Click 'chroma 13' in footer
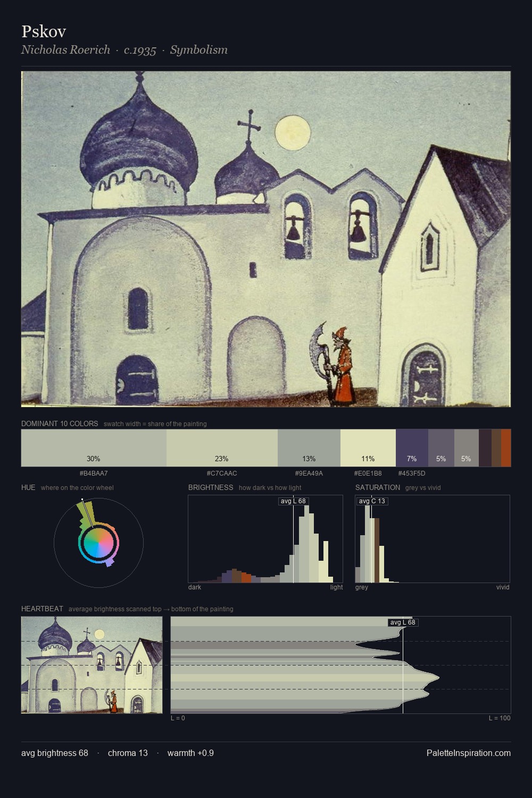The image size is (532, 798). [x=128, y=753]
